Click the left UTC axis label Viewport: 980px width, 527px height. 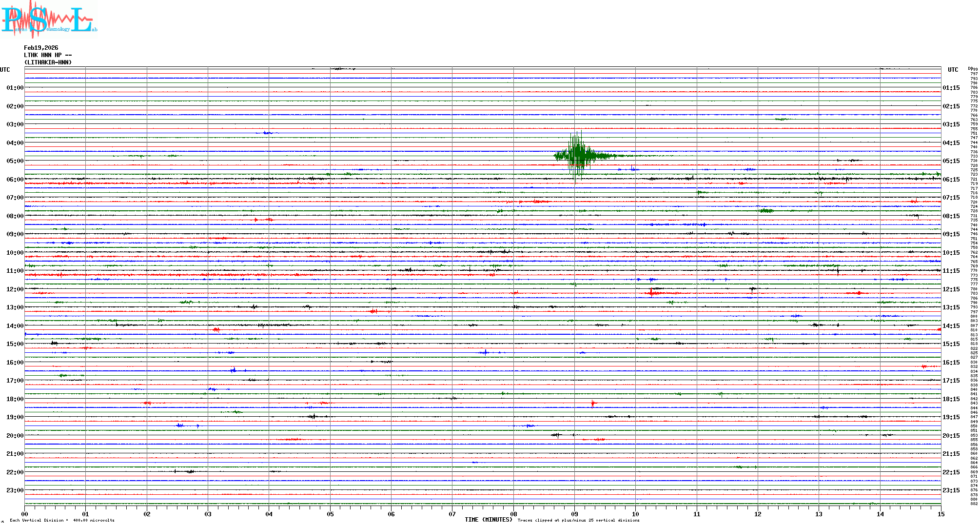[5, 70]
